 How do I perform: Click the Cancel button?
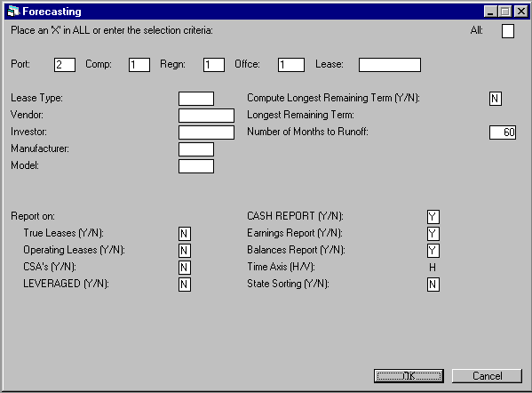pos(488,376)
